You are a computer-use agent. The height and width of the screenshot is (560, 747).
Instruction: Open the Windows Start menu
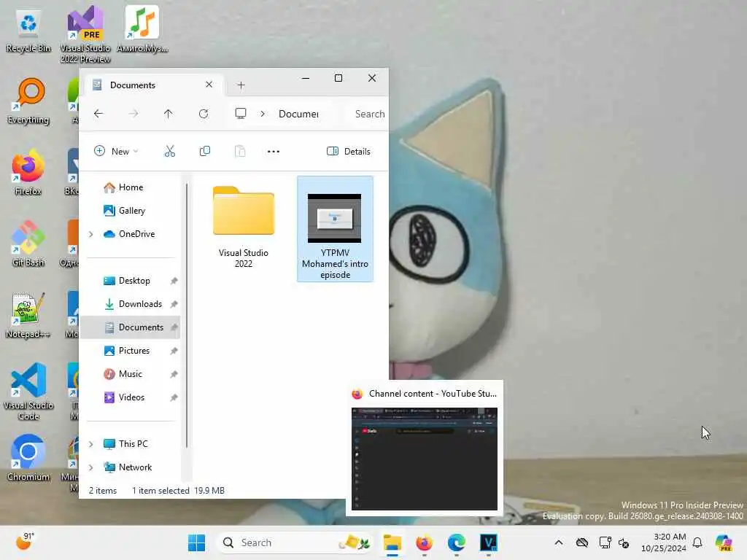click(196, 542)
